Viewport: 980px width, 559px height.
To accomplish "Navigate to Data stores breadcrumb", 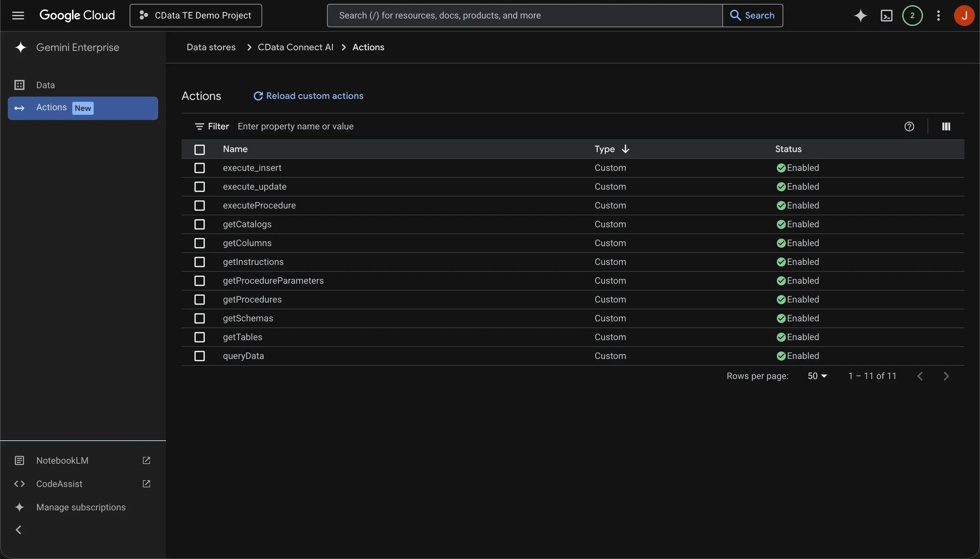I will pyautogui.click(x=211, y=47).
